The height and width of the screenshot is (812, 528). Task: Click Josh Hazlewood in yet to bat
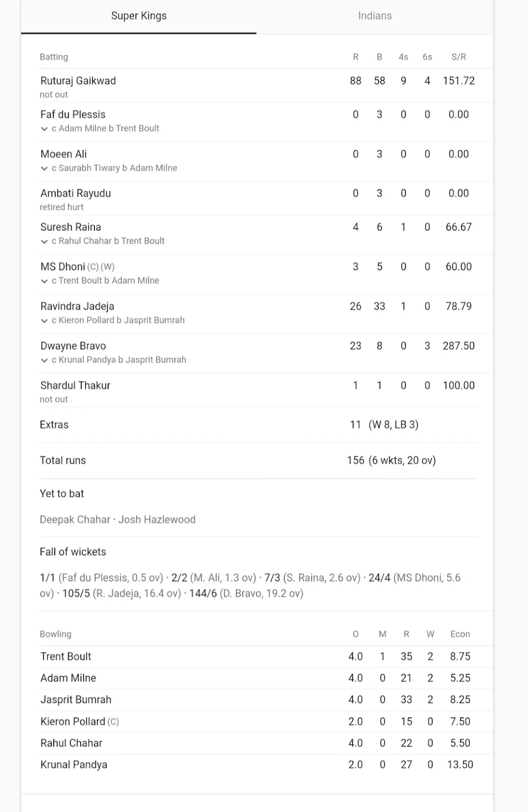tap(157, 520)
